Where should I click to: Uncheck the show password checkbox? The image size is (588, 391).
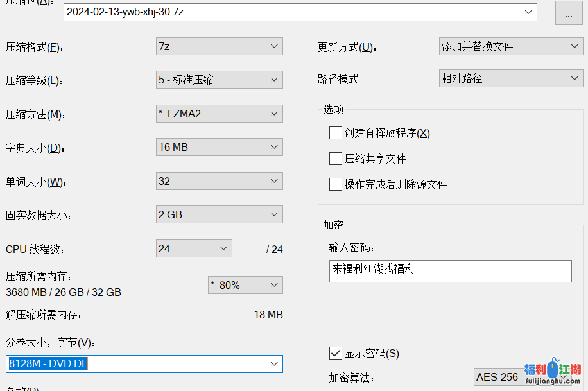point(336,353)
